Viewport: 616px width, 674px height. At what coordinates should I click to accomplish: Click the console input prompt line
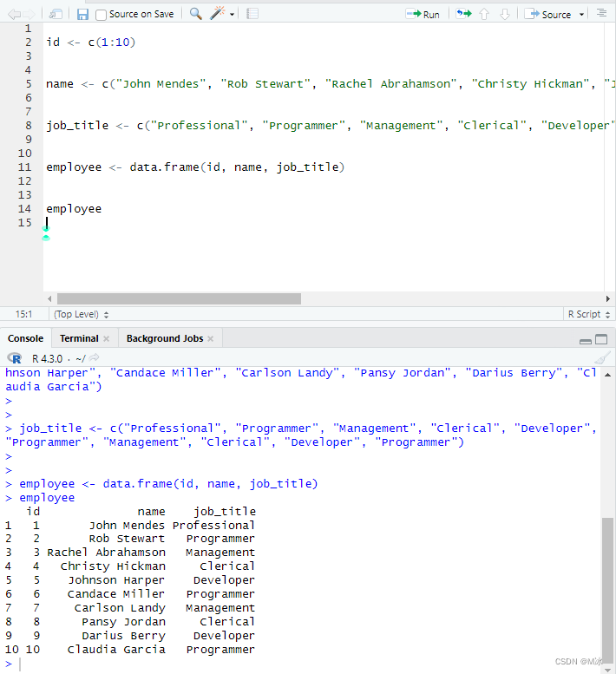301,664
